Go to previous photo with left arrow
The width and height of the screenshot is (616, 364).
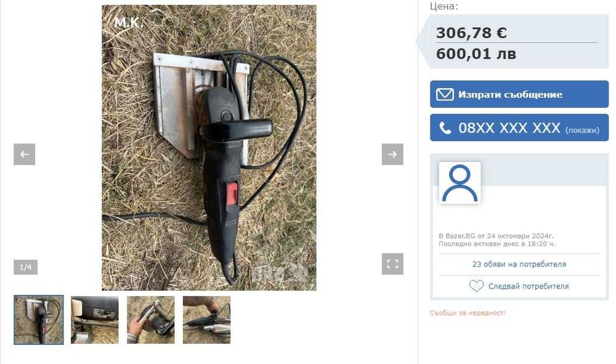pos(25,155)
